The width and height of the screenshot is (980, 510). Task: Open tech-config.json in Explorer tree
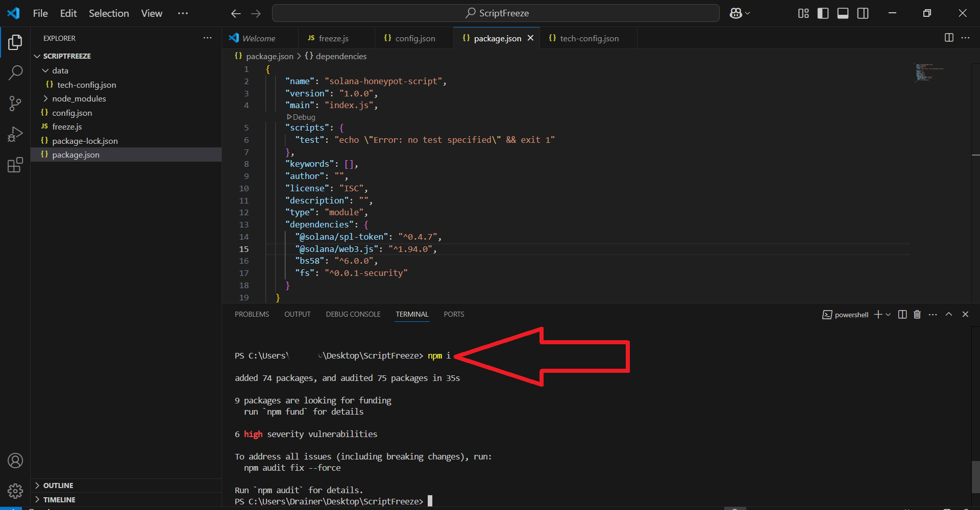126,85
